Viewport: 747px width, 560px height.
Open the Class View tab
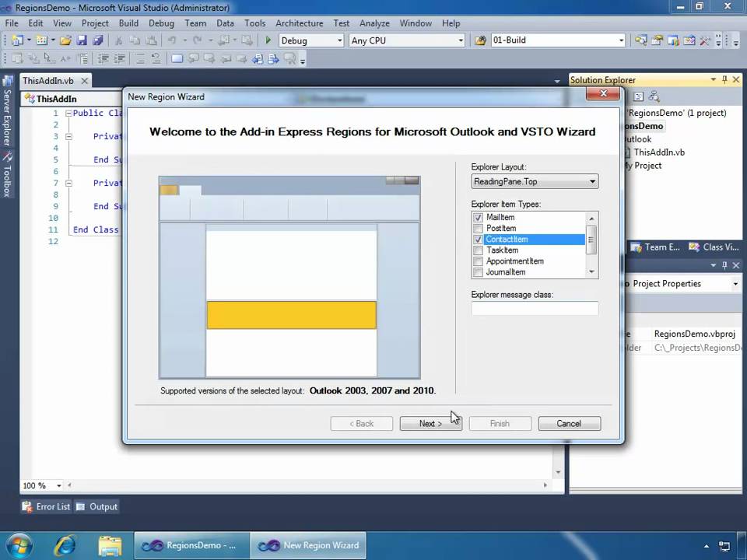tap(714, 247)
